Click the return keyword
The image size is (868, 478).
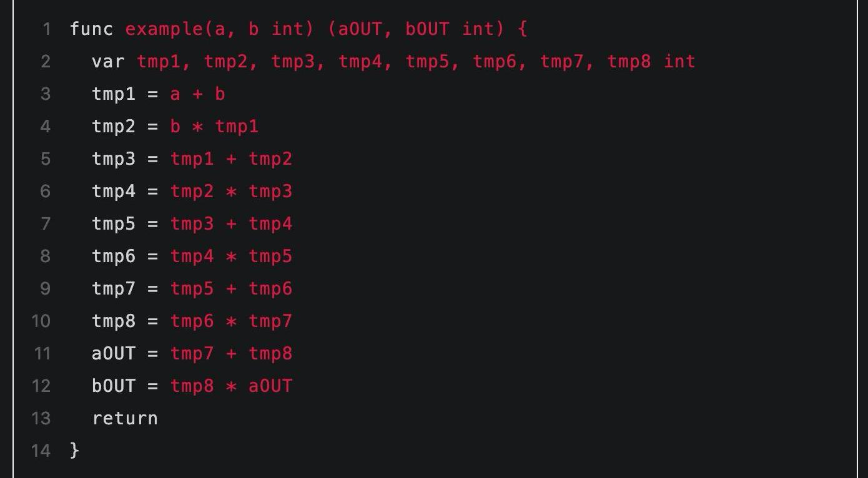click(x=125, y=419)
